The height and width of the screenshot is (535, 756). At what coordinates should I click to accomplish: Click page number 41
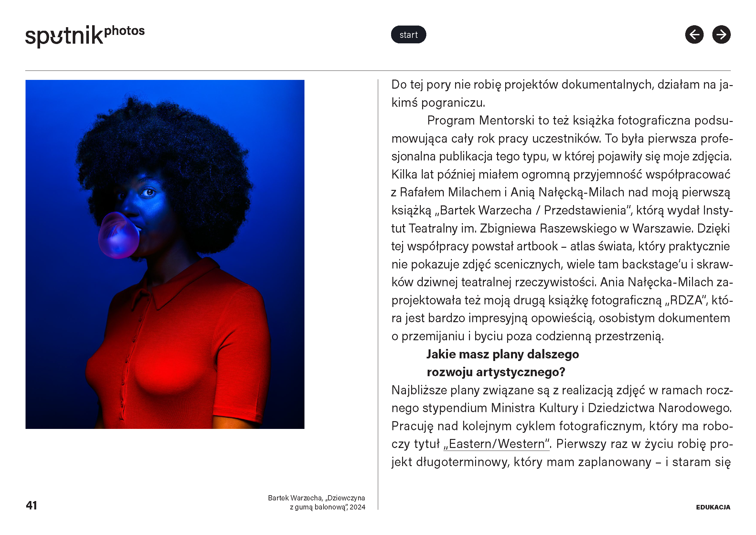[31, 505]
